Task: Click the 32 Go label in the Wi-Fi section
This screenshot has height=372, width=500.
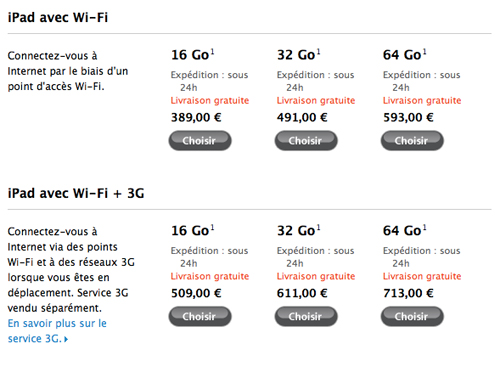Action: click(296, 55)
